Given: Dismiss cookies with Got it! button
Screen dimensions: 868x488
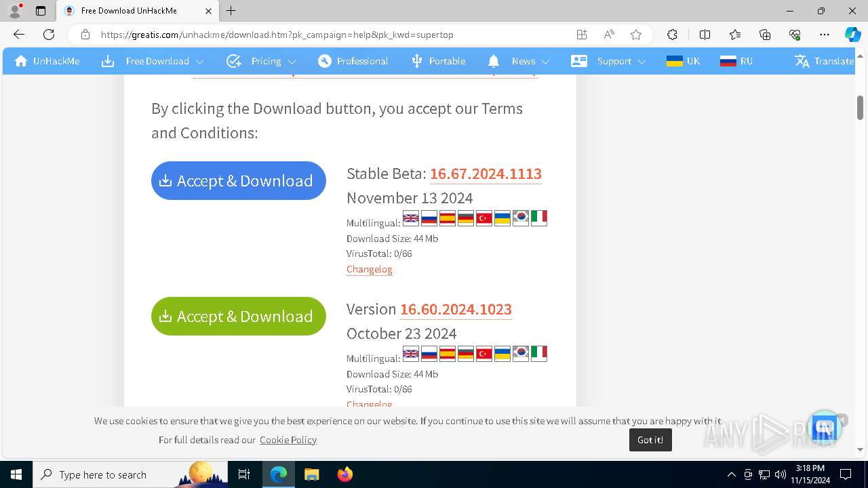Looking at the screenshot, I should (x=650, y=440).
